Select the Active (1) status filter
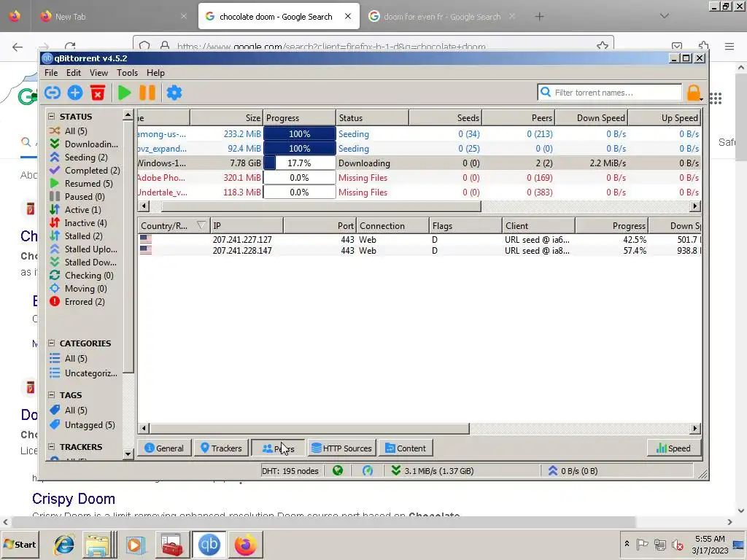The height and width of the screenshot is (560, 747). (x=75, y=209)
